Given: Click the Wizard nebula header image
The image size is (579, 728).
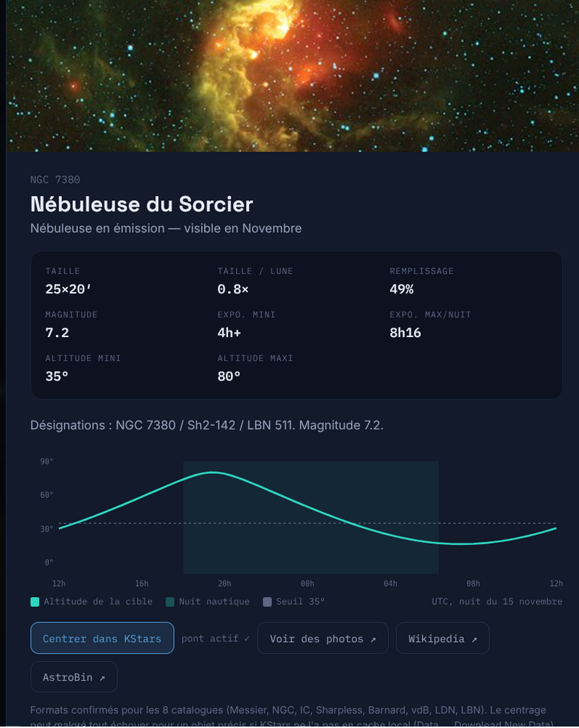Looking at the screenshot, I should pyautogui.click(x=292, y=76).
